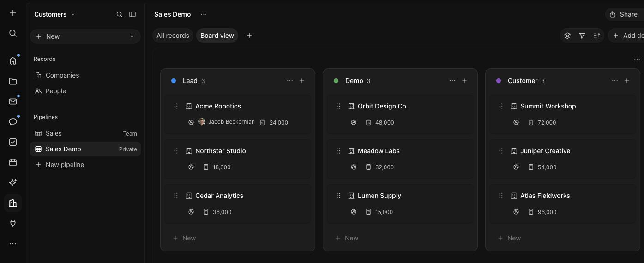The width and height of the screenshot is (644, 263).
Task: Click the 24,000 value on Acme Robotics
Action: [x=279, y=122]
